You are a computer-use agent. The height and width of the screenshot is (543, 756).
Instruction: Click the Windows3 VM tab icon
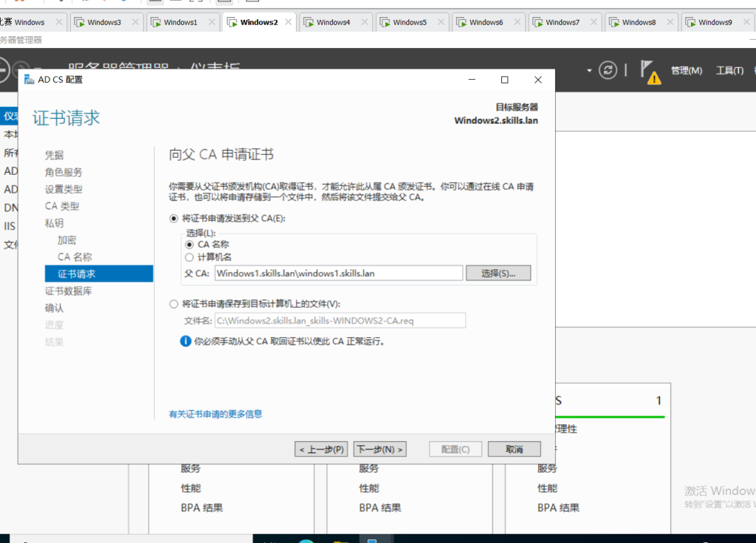coord(80,22)
